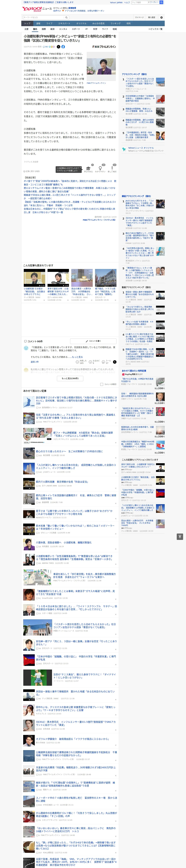Click the header web search magnifier button
The height and width of the screenshot is (868, 186).
(161, 2)
